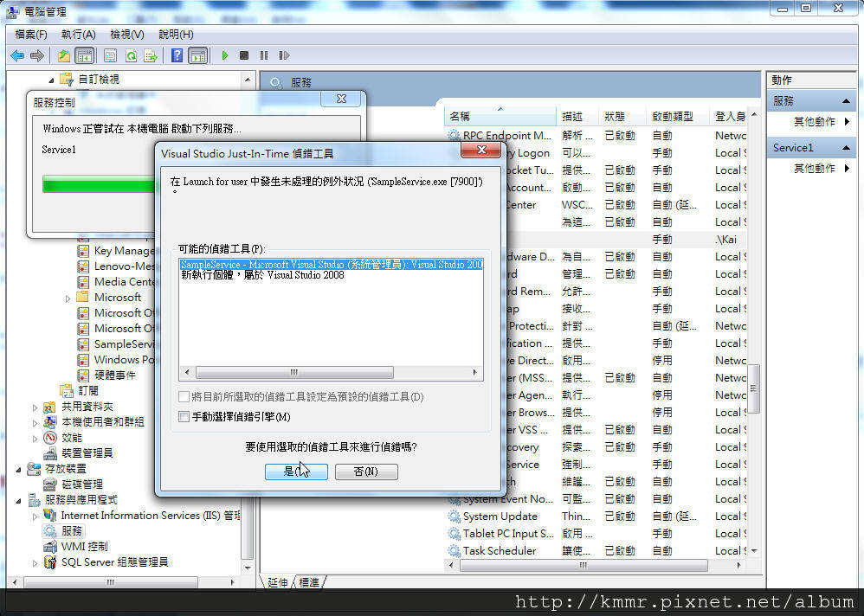Close the Visual Studio Just-In-Time dialog
Image resolution: width=864 pixels, height=616 pixels.
pyautogui.click(x=481, y=150)
